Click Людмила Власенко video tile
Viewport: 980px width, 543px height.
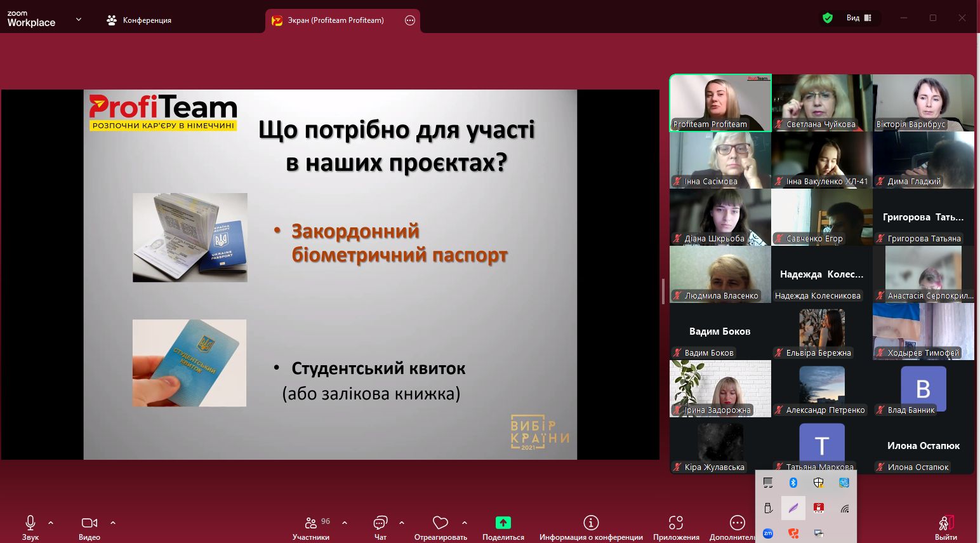pos(720,274)
